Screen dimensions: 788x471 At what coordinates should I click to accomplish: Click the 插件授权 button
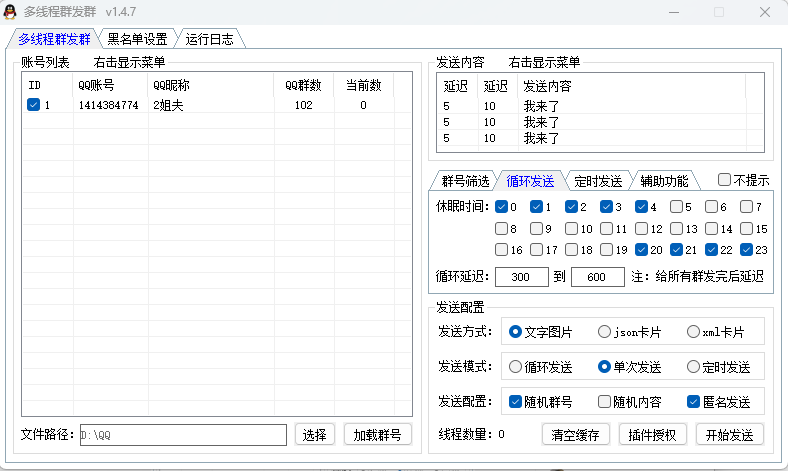pos(653,435)
